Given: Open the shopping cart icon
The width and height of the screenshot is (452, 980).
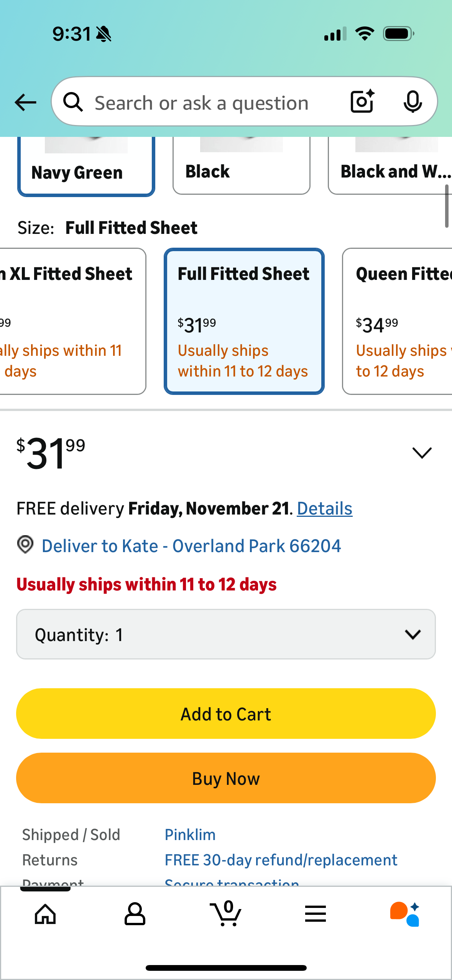Looking at the screenshot, I should tap(226, 914).
